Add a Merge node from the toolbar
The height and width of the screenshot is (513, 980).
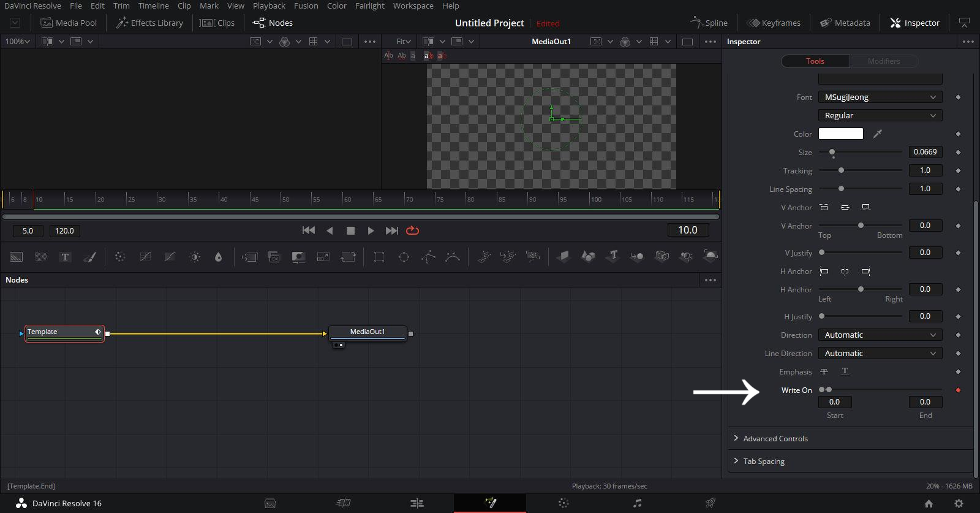point(249,257)
